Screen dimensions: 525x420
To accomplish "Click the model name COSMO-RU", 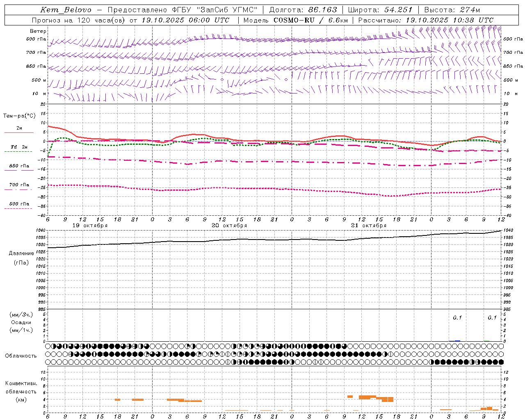I will click(x=295, y=20).
